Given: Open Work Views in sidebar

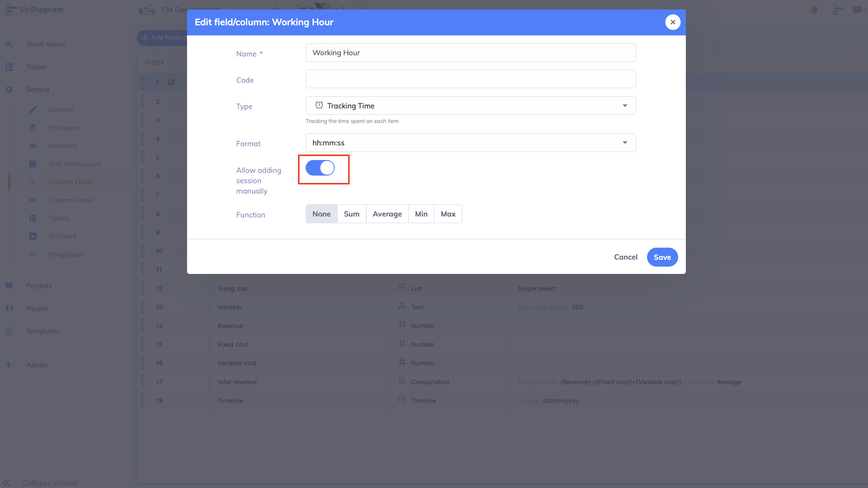Looking at the screenshot, I should pos(46,45).
